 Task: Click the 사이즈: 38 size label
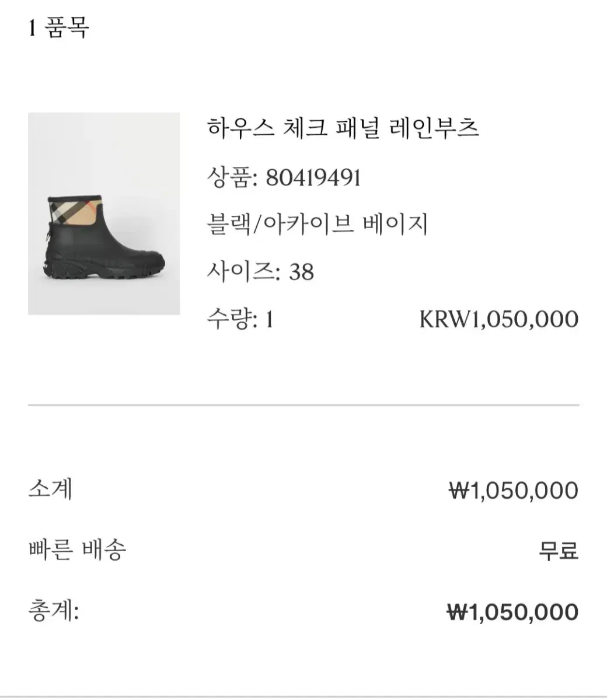coord(260,272)
